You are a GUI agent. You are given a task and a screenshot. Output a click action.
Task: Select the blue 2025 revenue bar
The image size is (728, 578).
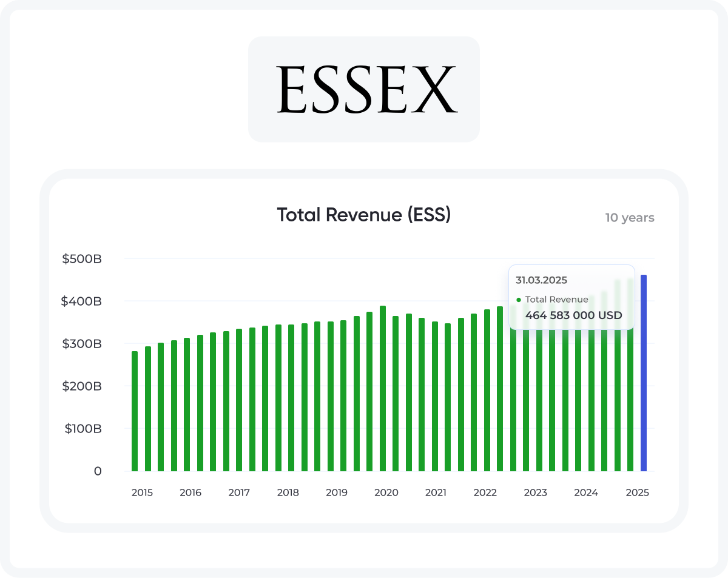(x=644, y=373)
